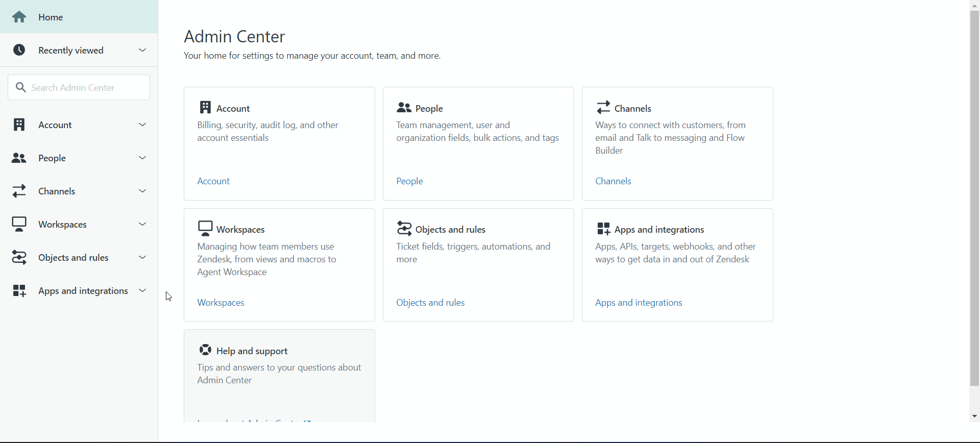Click the Apps and integrations sidebar icon
Image resolution: width=980 pixels, height=443 pixels.
tap(19, 291)
